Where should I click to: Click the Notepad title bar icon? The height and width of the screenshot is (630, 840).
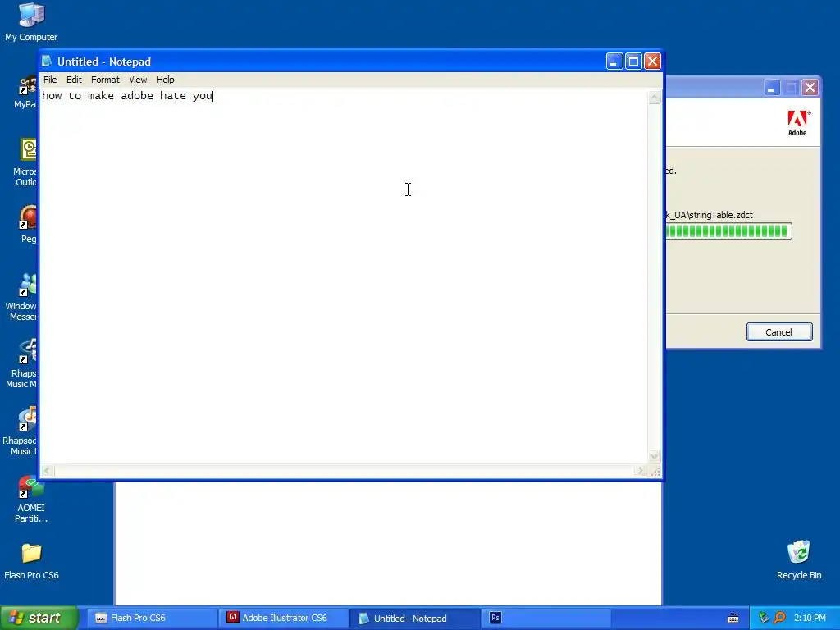point(47,61)
